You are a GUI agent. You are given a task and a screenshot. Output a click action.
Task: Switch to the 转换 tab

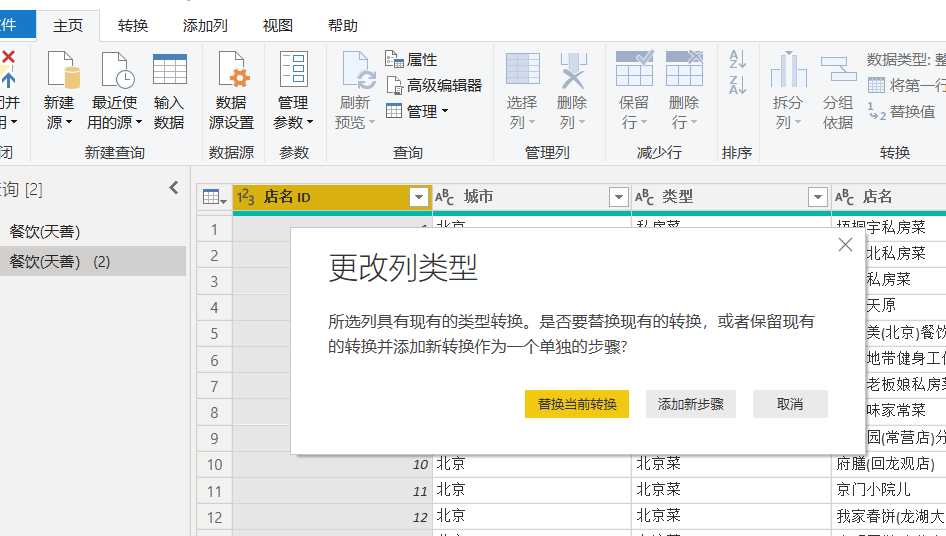(x=133, y=26)
